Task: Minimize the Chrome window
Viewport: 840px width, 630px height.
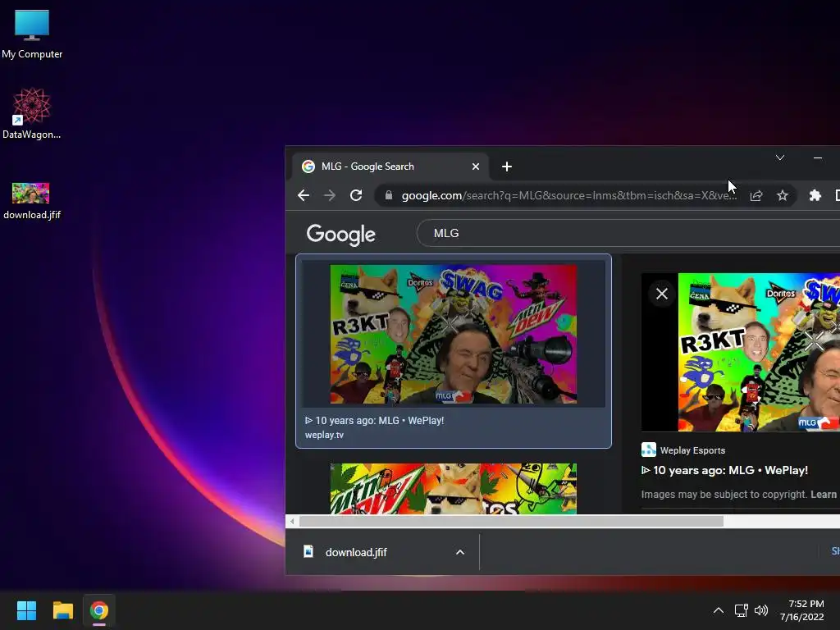Action: pos(818,157)
